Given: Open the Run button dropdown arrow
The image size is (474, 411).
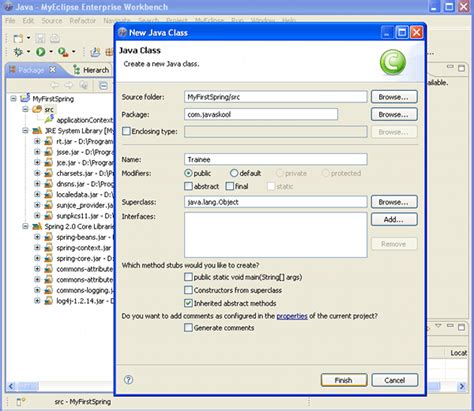Looking at the screenshot, I should 51,52.
